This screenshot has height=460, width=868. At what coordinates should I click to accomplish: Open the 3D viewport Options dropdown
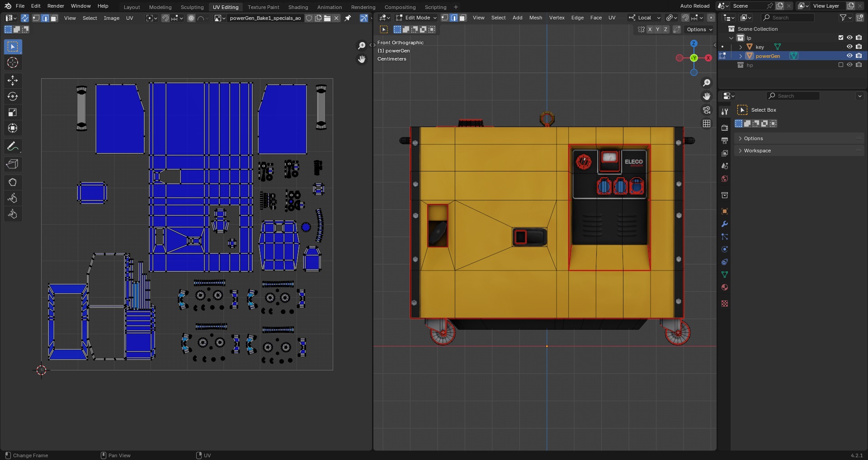point(699,29)
